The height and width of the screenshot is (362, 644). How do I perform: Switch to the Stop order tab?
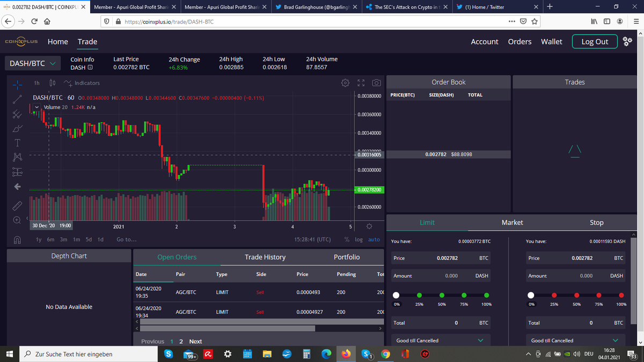597,223
